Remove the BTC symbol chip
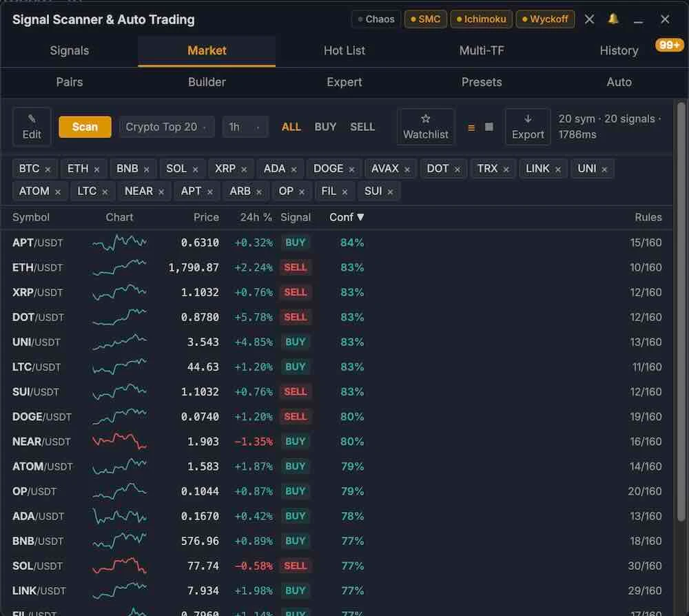 point(48,169)
